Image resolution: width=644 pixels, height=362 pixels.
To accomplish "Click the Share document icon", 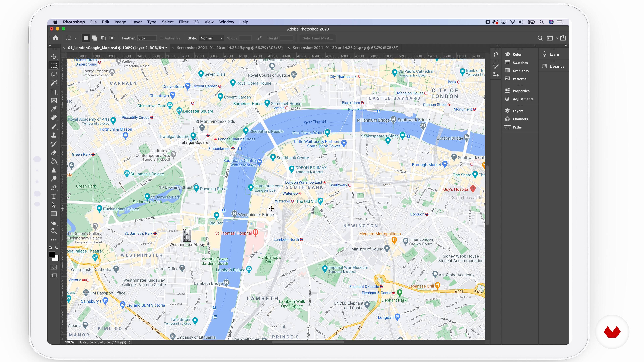I will (563, 38).
